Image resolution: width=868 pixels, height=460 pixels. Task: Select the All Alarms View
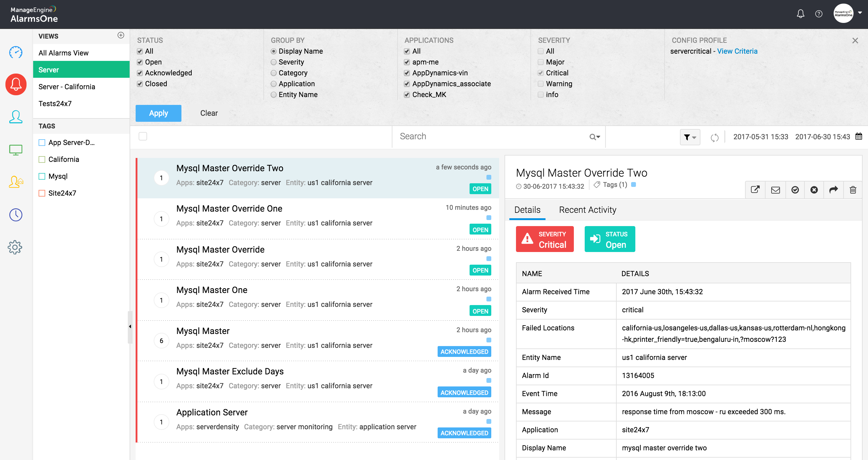coord(81,53)
